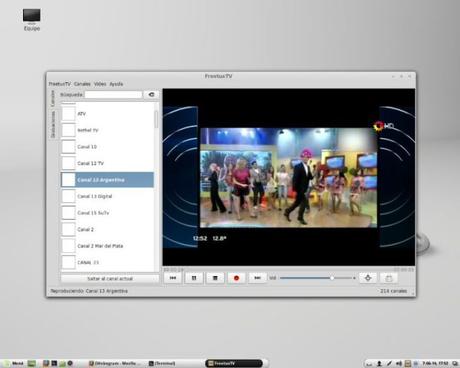Screen dimensions: 460x368
Task: Open the FreetuxTV menu
Action: 60,84
